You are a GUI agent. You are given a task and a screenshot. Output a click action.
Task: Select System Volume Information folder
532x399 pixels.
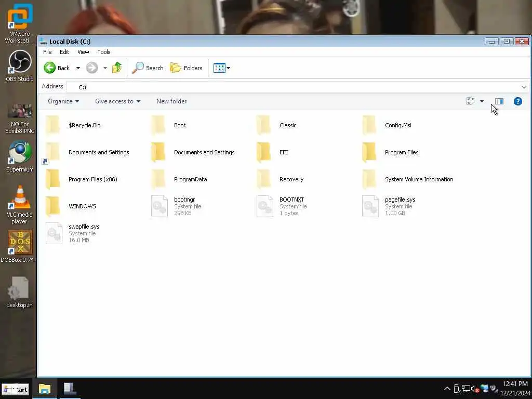407,179
